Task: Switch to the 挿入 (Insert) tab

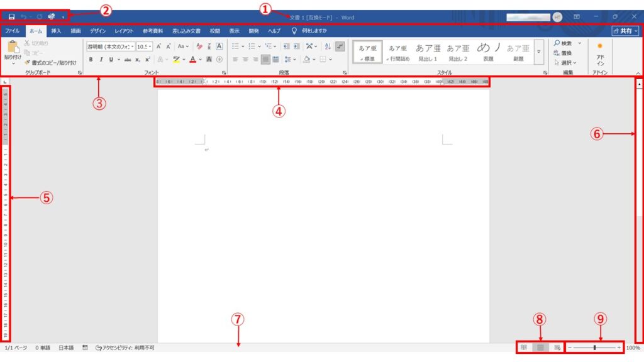Action: (56, 30)
